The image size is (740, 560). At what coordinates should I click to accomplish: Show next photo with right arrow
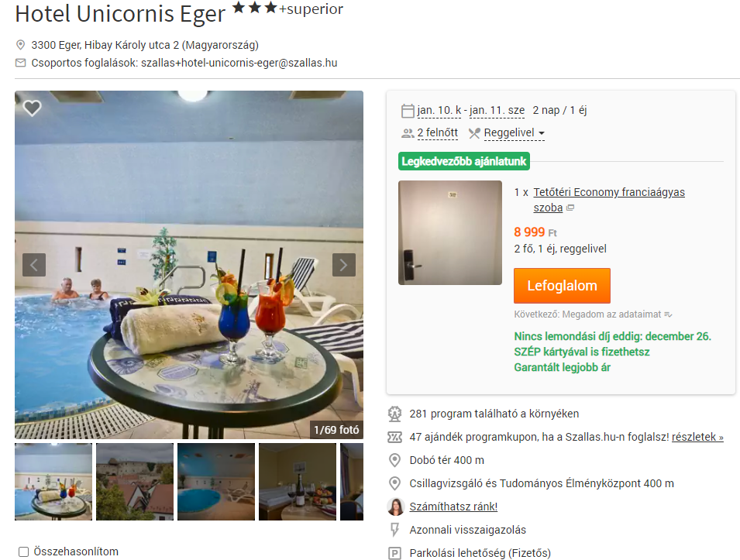[x=343, y=265]
